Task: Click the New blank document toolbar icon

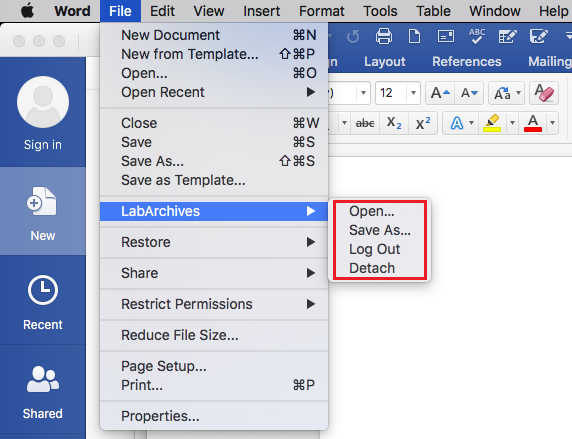Action: (x=414, y=36)
